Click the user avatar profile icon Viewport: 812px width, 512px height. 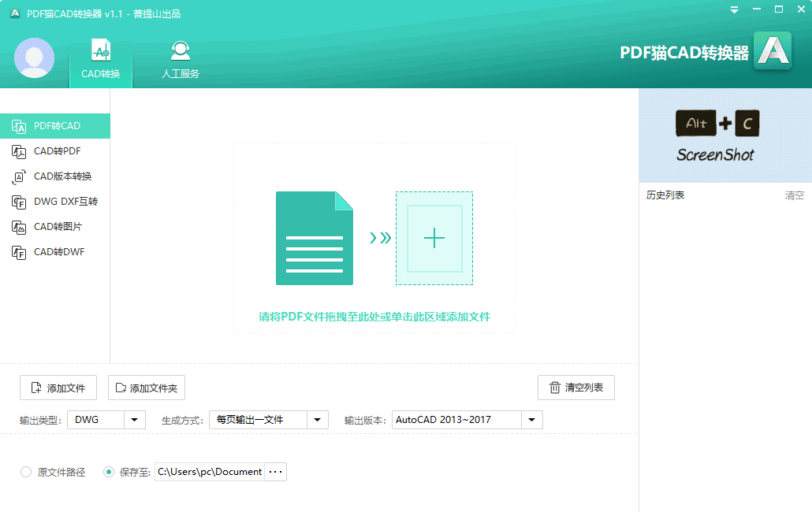tap(34, 58)
